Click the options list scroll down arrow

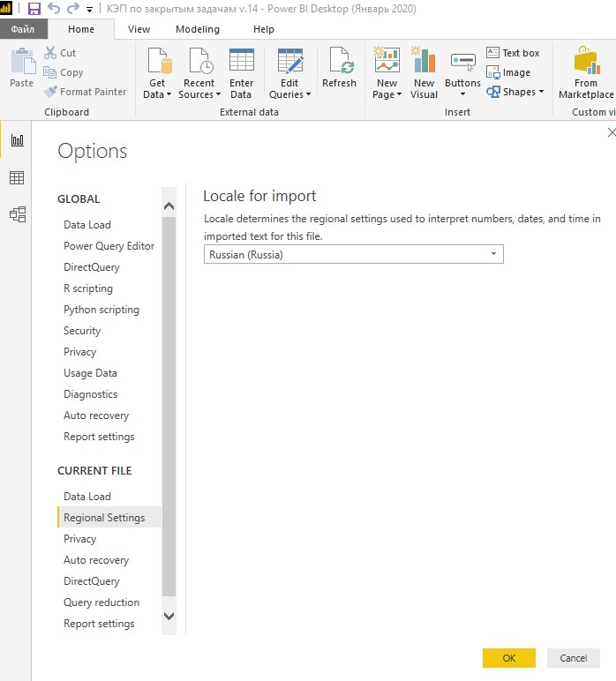pos(169,616)
